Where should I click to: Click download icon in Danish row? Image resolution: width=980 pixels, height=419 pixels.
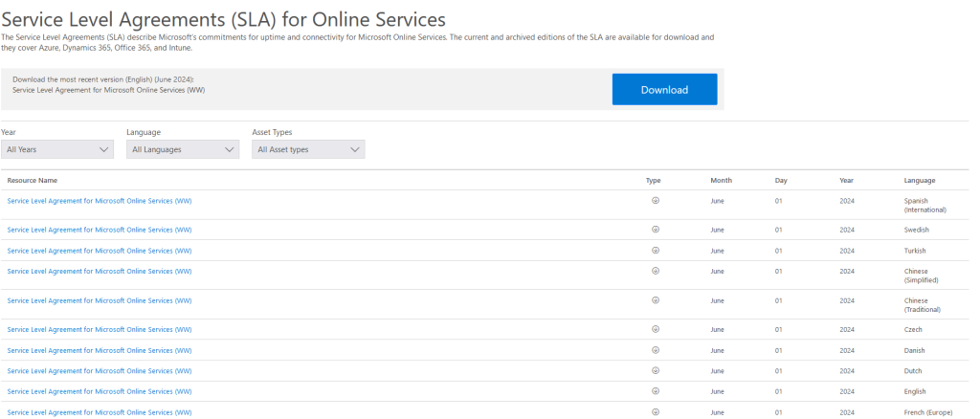click(655, 350)
